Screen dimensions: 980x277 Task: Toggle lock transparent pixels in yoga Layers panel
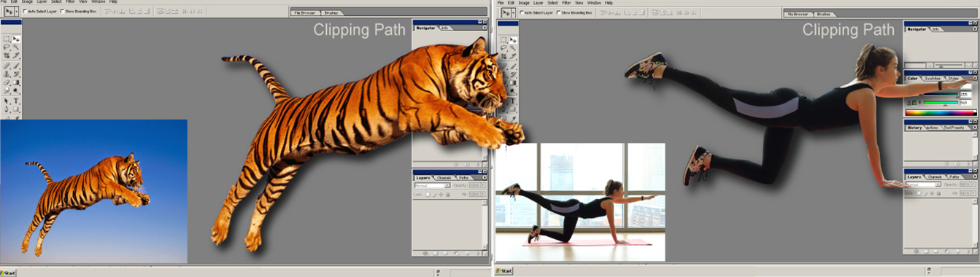coord(919,193)
